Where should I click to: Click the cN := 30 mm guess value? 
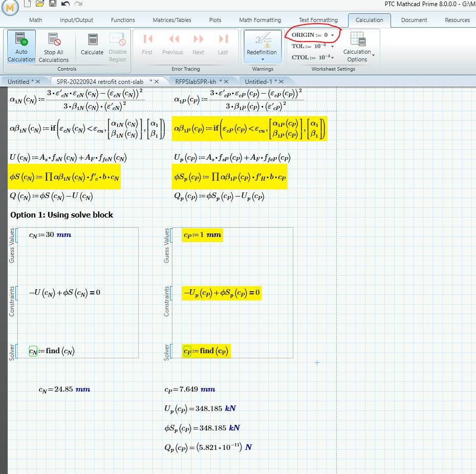point(50,235)
